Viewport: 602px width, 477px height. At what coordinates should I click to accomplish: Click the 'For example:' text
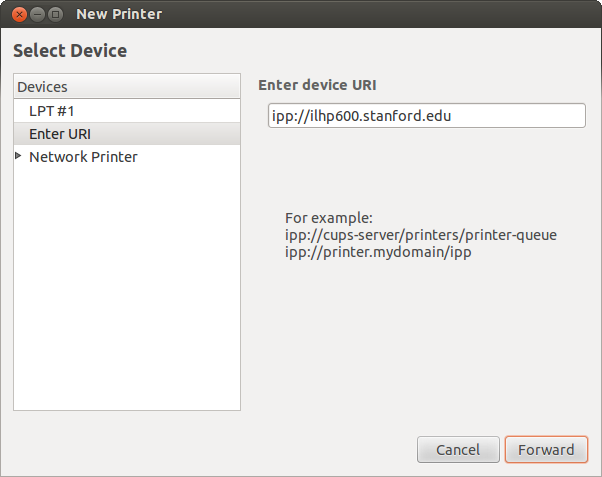(328, 217)
